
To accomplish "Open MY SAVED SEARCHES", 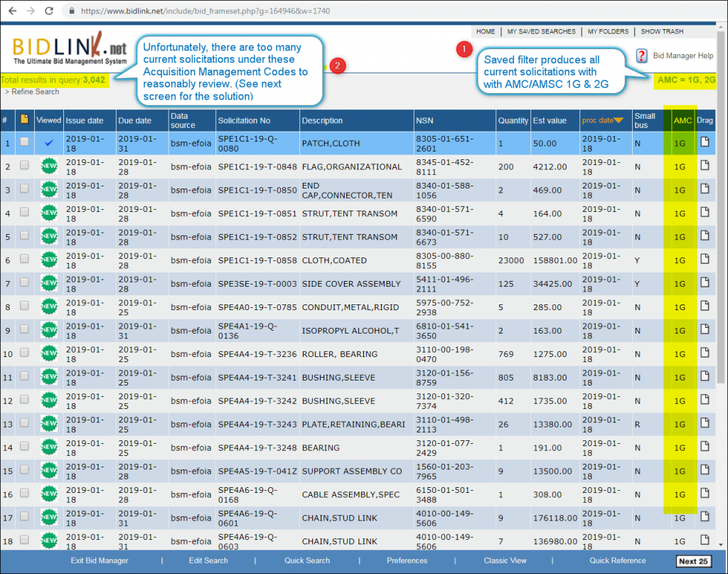I will click(x=541, y=31).
